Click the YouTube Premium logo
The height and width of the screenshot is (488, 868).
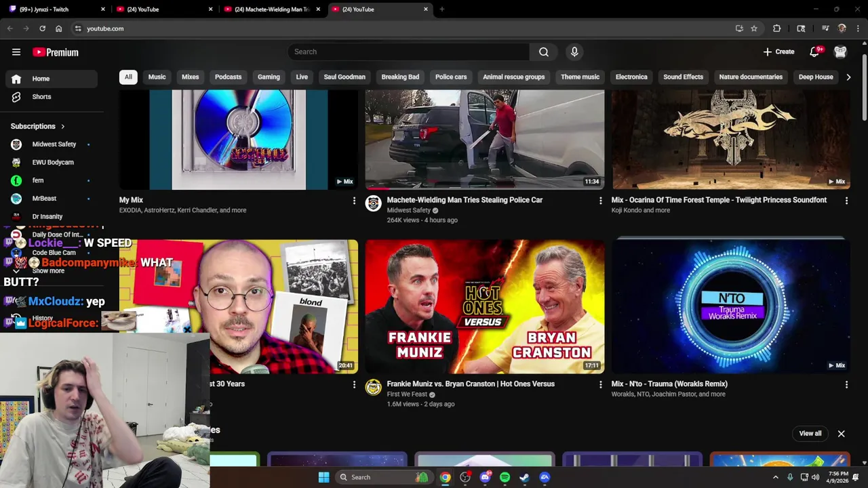[x=56, y=52]
